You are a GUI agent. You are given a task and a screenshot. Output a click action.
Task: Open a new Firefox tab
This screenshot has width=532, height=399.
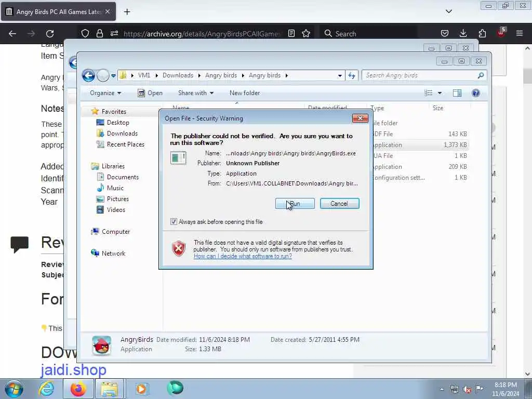(127, 12)
